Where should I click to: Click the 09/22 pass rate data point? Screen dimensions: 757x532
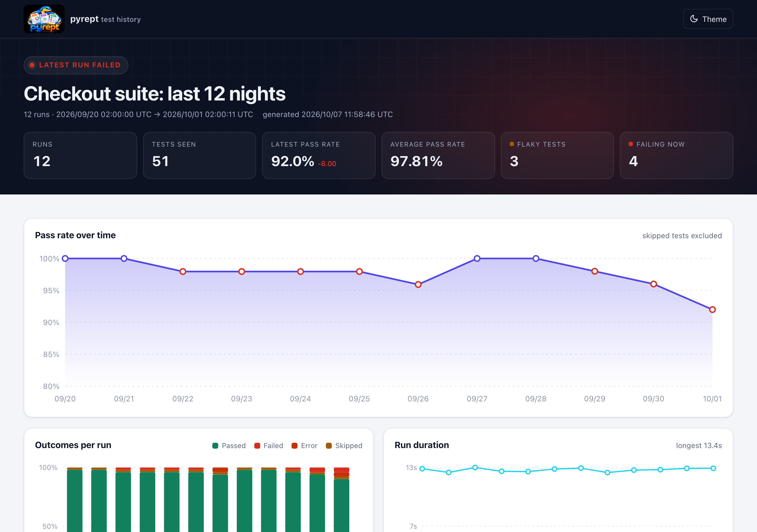(183, 272)
